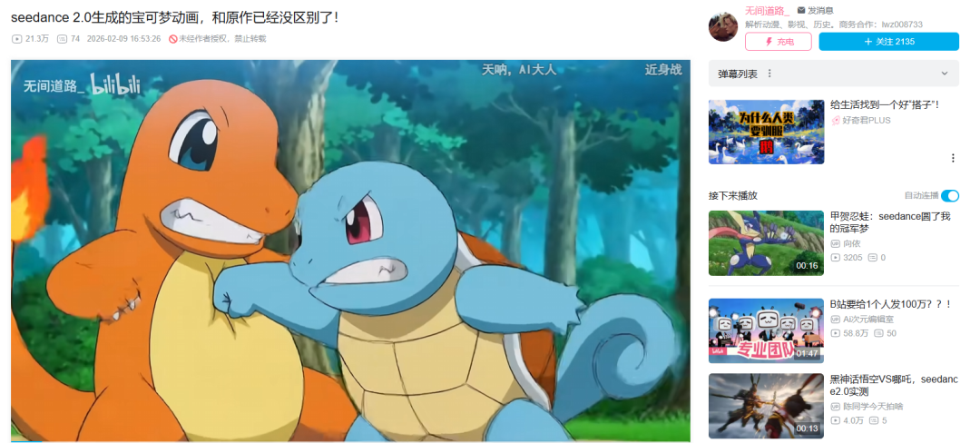
Task: Click the 充电 lightning button
Action: [779, 42]
